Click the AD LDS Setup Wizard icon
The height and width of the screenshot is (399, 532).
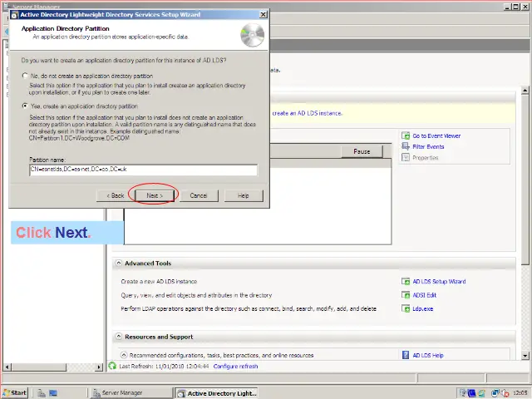[406, 281]
